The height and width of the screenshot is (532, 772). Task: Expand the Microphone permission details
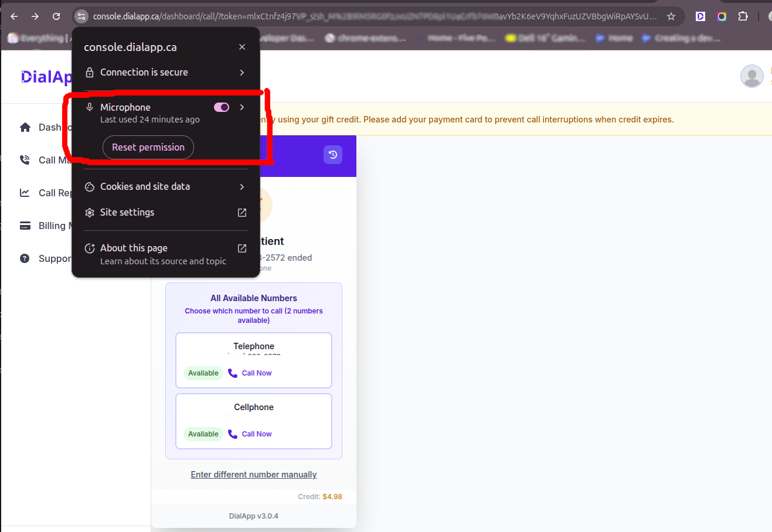click(x=242, y=107)
